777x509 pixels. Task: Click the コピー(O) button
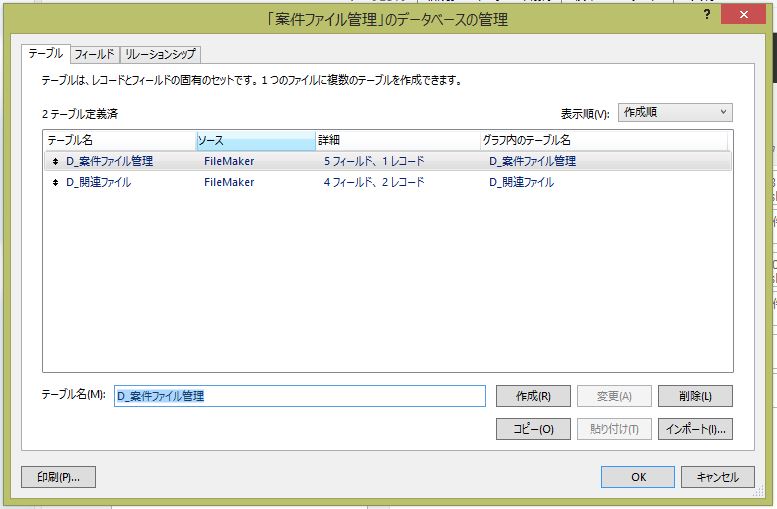pos(533,429)
